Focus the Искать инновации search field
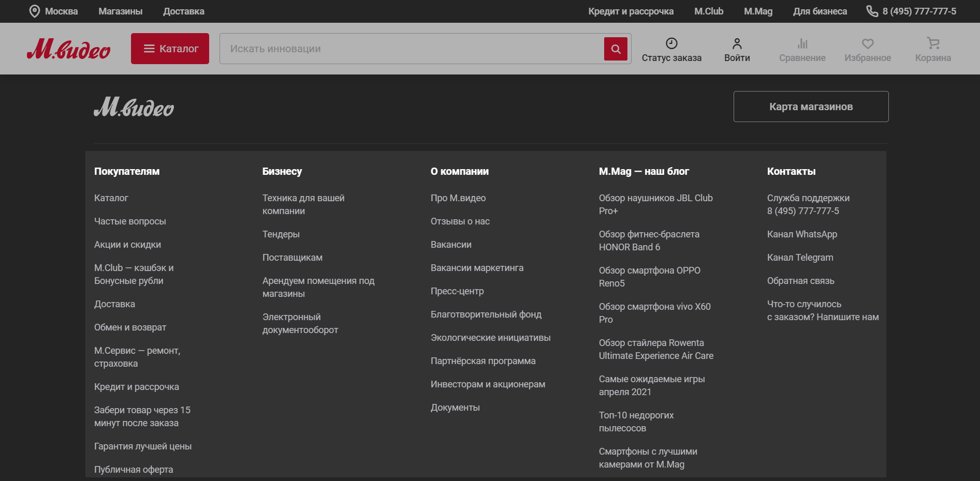The width and height of the screenshot is (980, 481). click(x=412, y=49)
